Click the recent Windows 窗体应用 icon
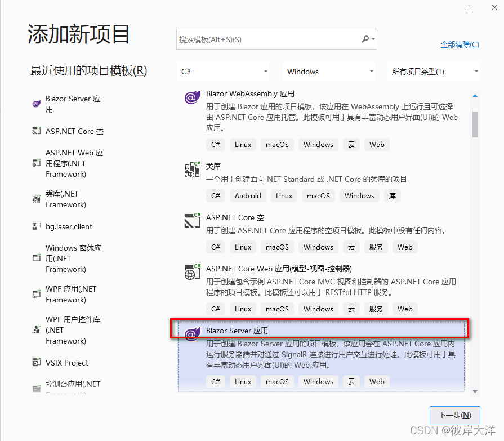The image size is (504, 441). tap(36, 258)
